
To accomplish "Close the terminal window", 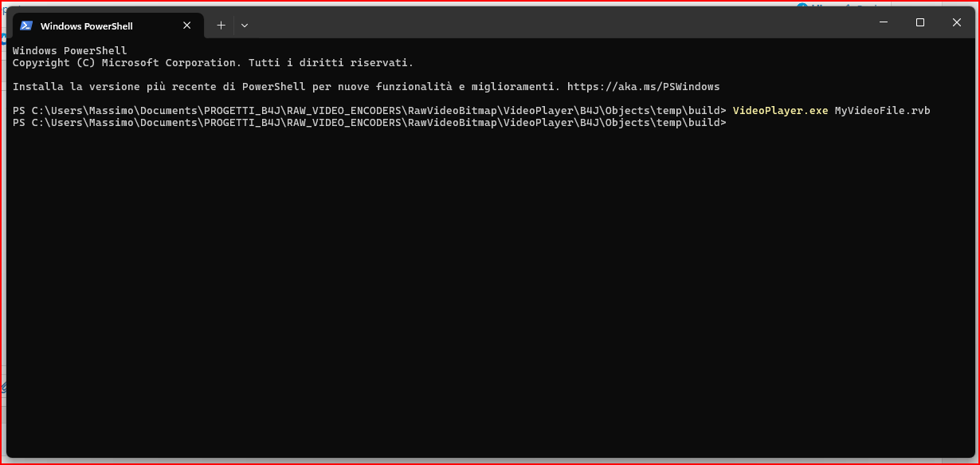I will click(957, 22).
